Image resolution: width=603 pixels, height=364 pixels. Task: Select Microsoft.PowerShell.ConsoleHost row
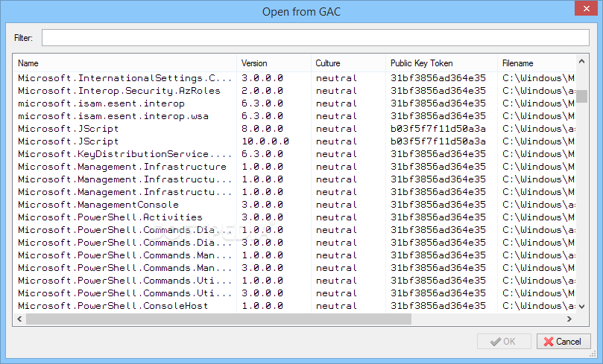pyautogui.click(x=295, y=306)
